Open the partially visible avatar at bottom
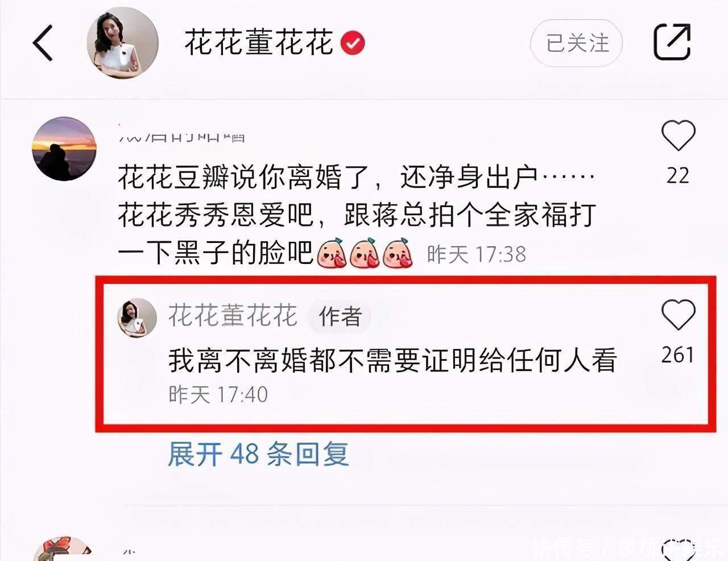Viewport: 728px width, 561px height. point(63,548)
